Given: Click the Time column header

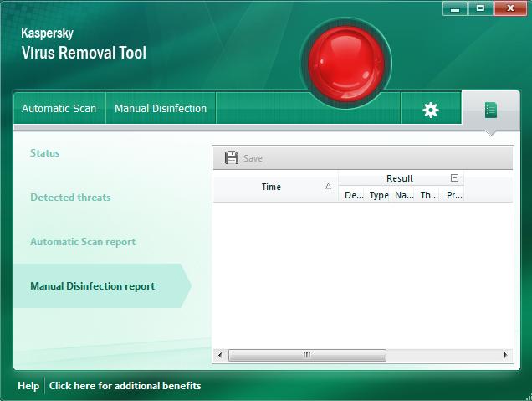Looking at the screenshot, I should [275, 187].
